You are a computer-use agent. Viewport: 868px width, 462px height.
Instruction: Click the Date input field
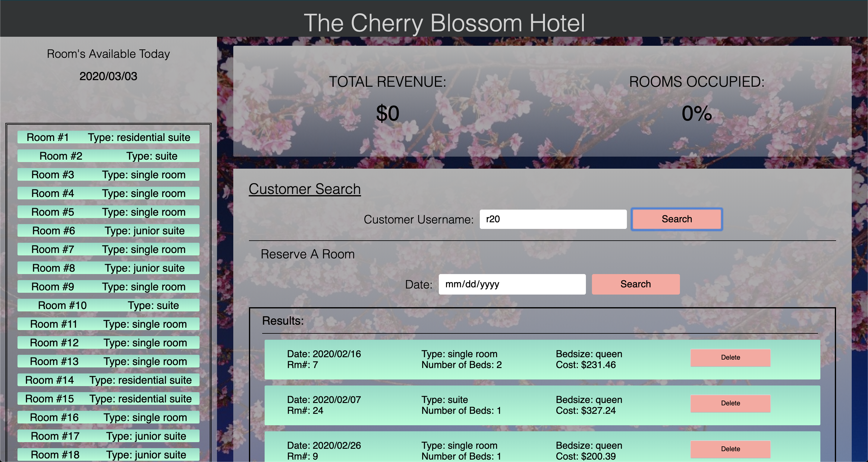click(512, 284)
